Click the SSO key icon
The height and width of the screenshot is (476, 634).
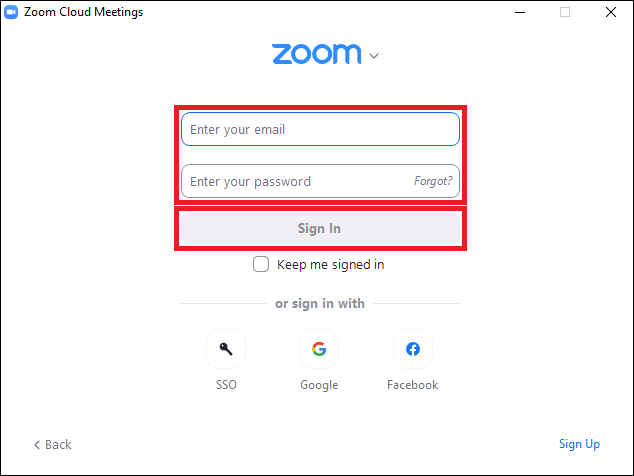pyautogui.click(x=226, y=349)
